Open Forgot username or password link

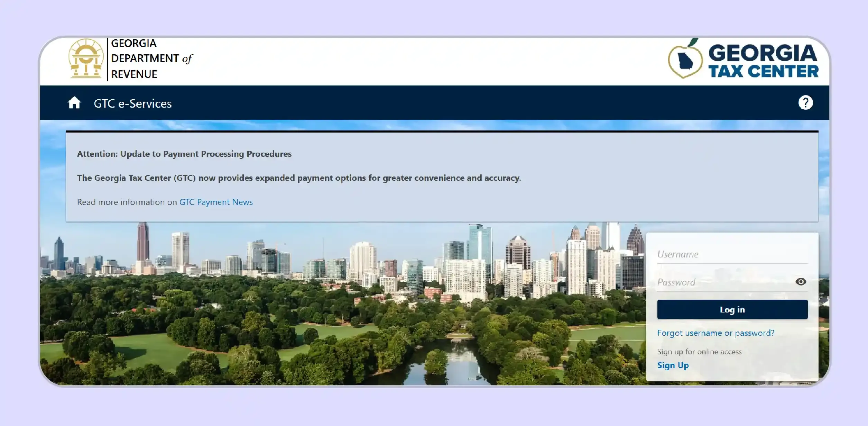click(x=716, y=333)
